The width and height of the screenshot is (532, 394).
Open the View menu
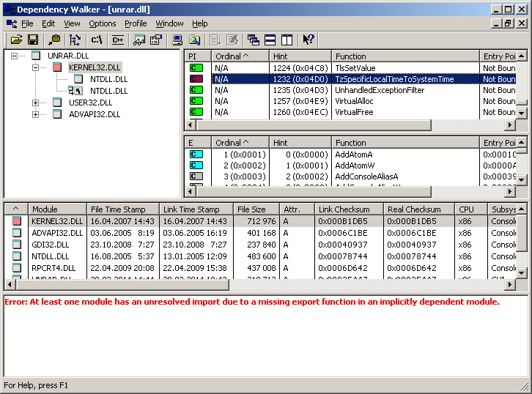tap(72, 23)
